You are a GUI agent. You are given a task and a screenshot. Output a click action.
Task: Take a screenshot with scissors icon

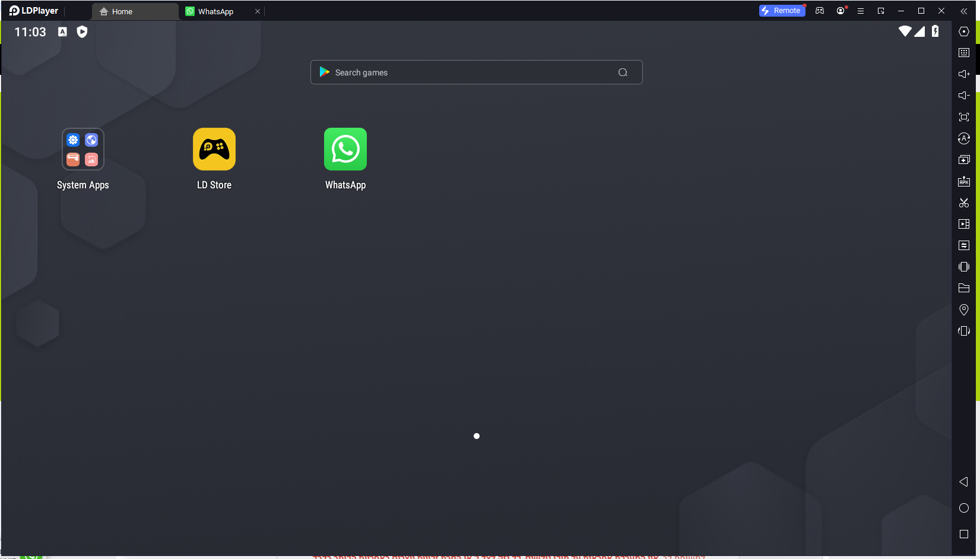[964, 203]
